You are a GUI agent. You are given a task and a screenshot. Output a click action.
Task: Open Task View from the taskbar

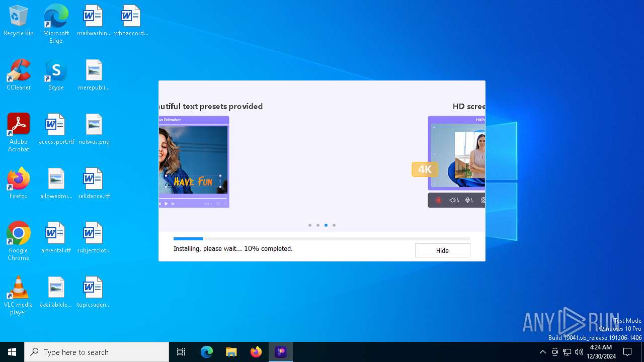[x=181, y=352]
